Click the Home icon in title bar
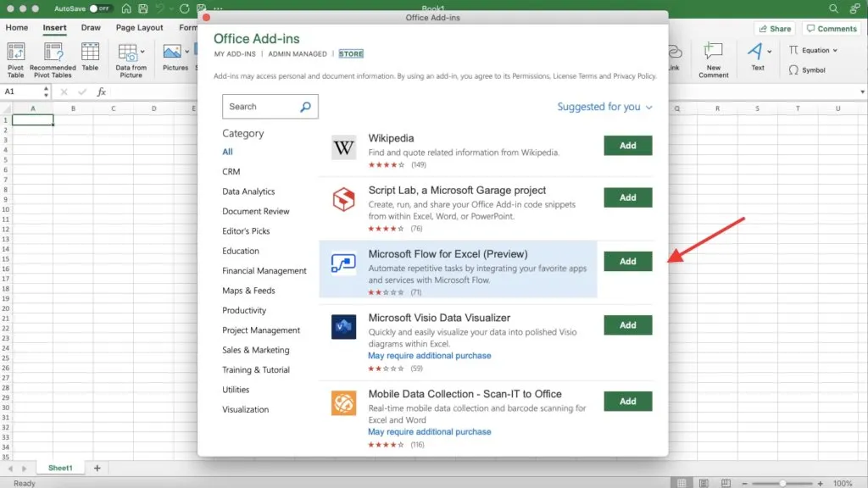Viewport: 868px width, 488px height. coord(126,8)
